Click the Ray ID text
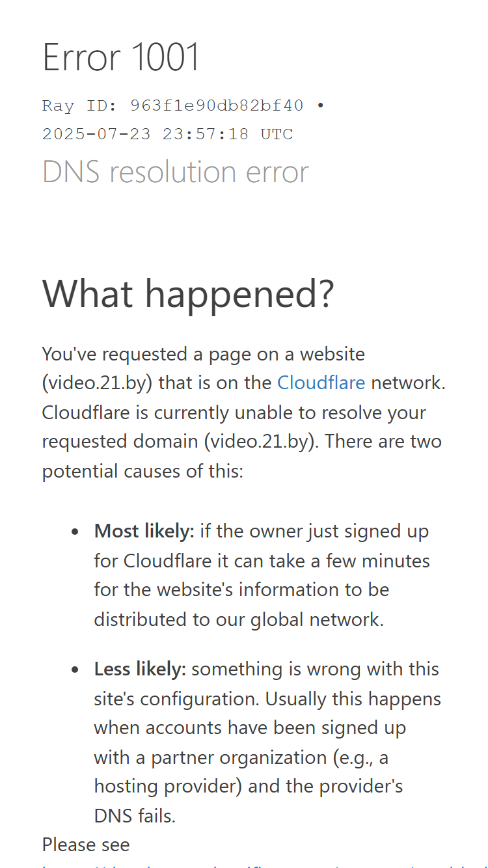The image size is (488, 868). tap(173, 105)
